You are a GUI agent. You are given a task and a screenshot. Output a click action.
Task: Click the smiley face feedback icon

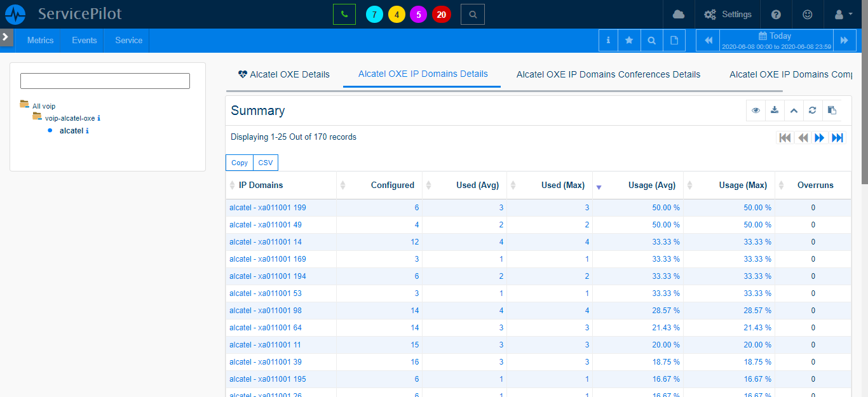click(808, 14)
